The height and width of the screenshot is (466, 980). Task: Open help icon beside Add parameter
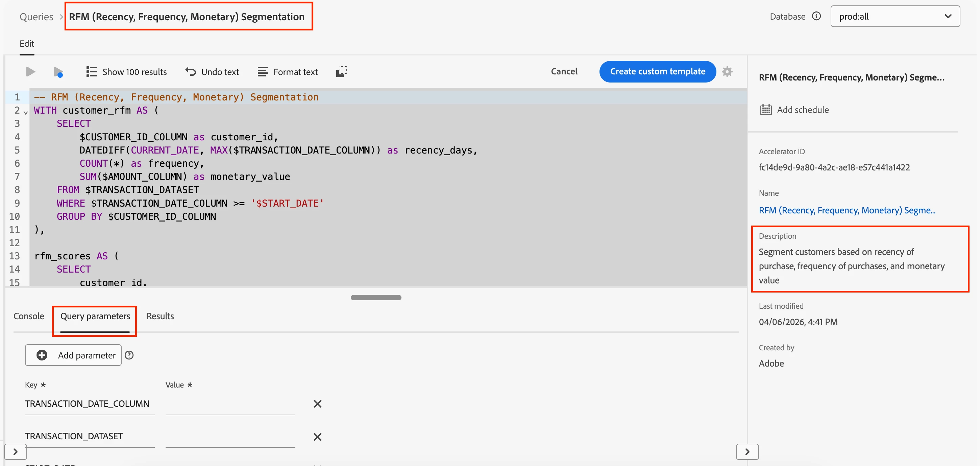[129, 355]
